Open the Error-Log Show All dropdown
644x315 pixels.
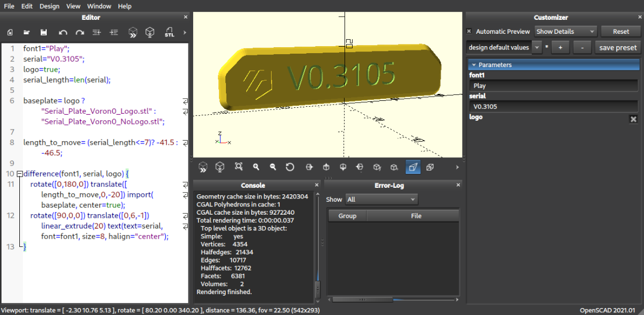pyautogui.click(x=381, y=199)
